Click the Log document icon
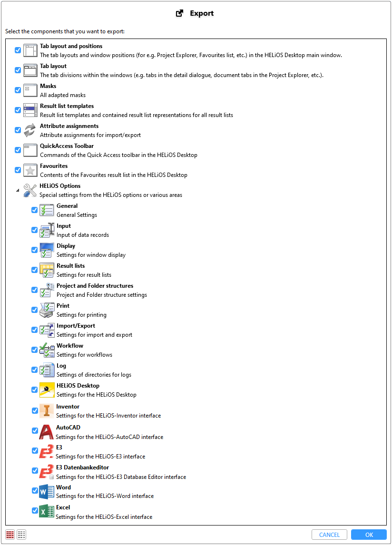This screenshot has width=392, height=545. [x=47, y=370]
